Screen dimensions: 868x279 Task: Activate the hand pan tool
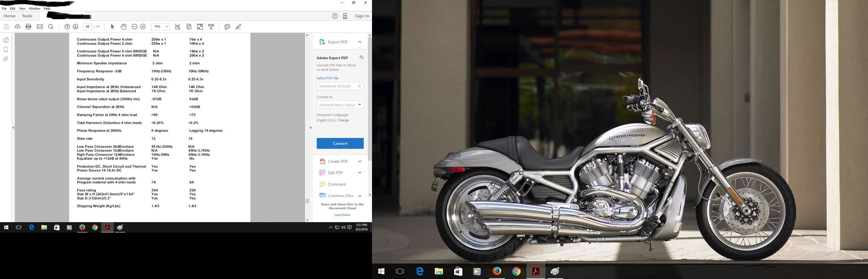(x=123, y=27)
